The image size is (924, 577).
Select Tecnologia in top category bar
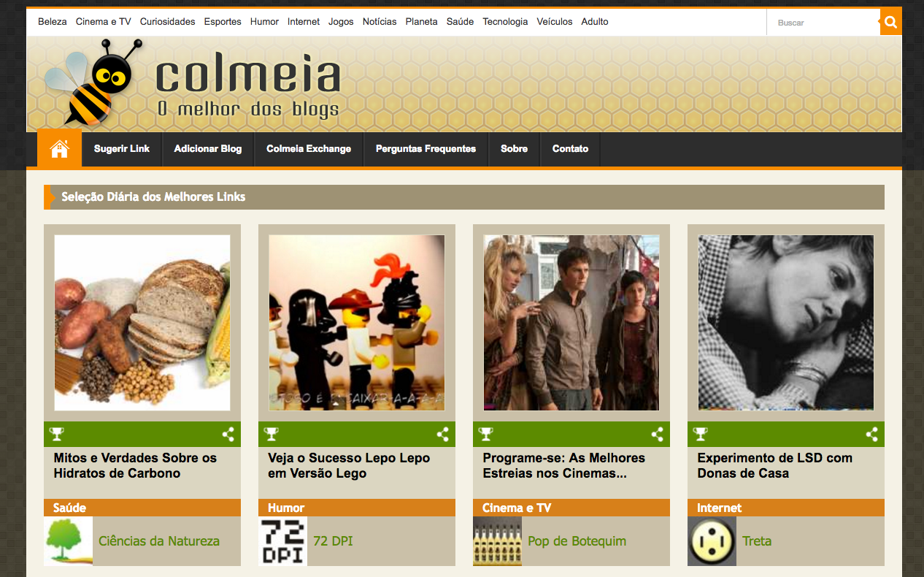(505, 22)
